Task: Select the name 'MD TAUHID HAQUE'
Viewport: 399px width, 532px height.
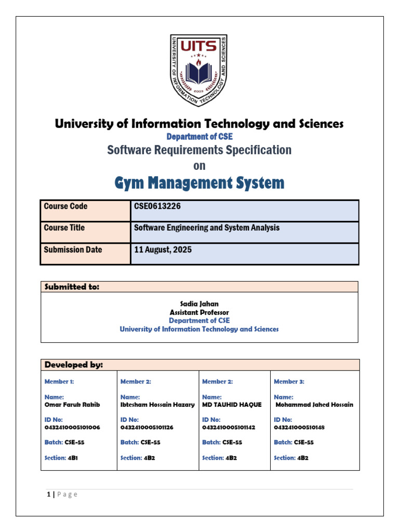Action: 232,405
